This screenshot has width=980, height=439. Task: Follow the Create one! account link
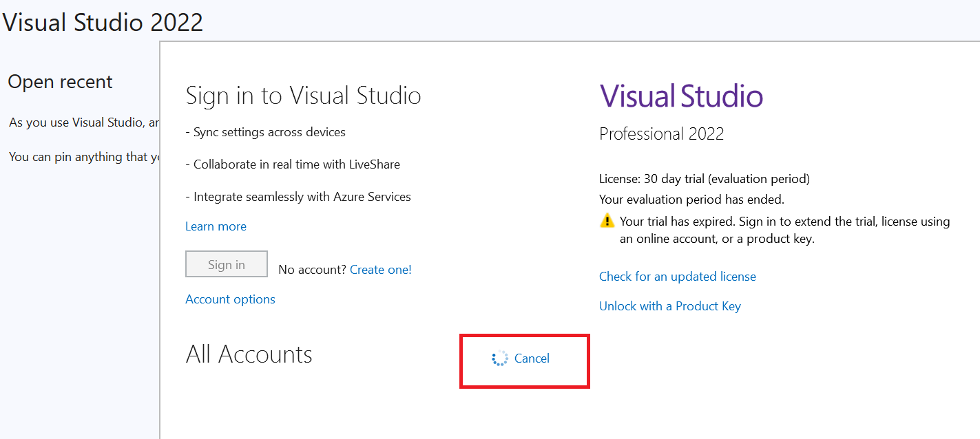pyautogui.click(x=381, y=270)
